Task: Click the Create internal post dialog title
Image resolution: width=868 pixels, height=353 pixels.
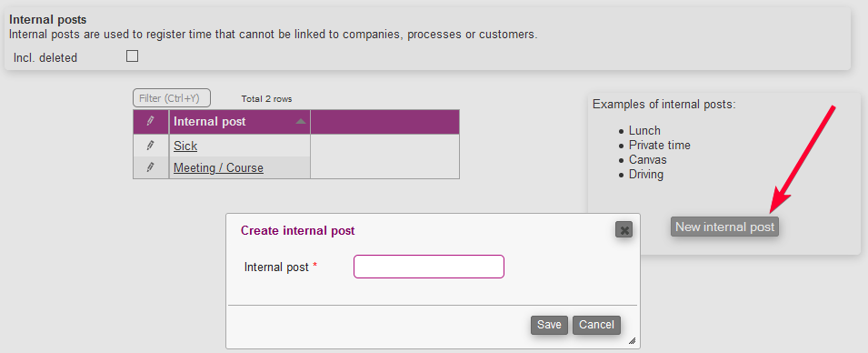Action: tap(298, 230)
